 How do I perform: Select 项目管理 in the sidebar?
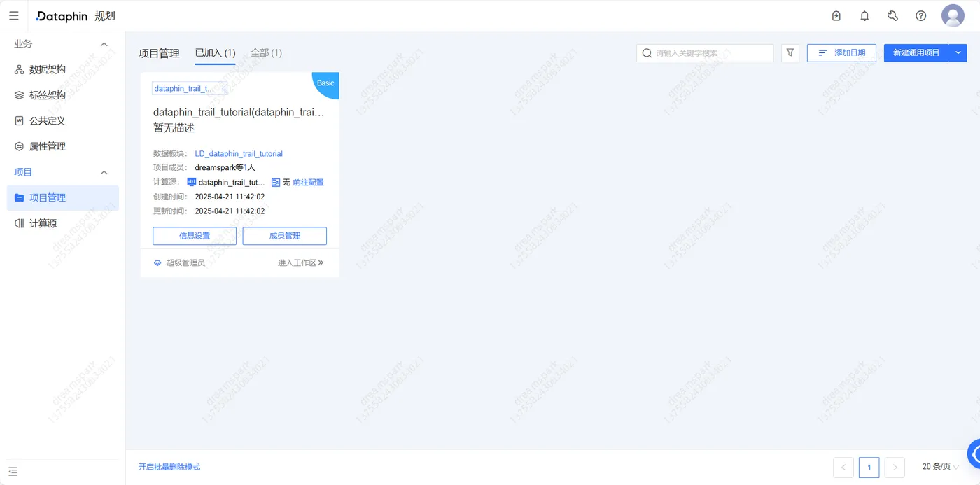[63, 198]
